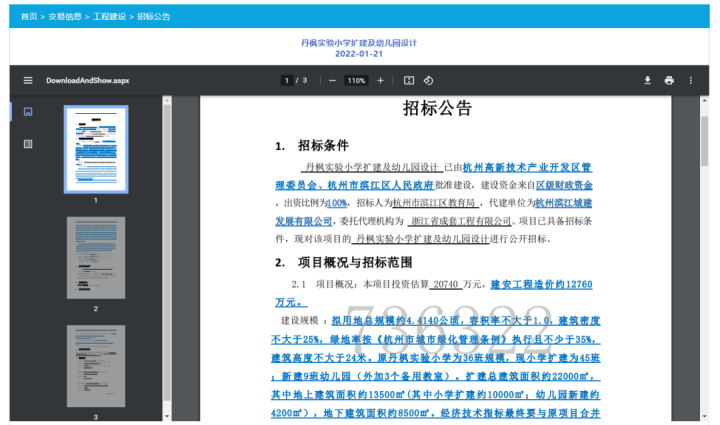
Task: Download the PDF file
Action: tap(647, 80)
